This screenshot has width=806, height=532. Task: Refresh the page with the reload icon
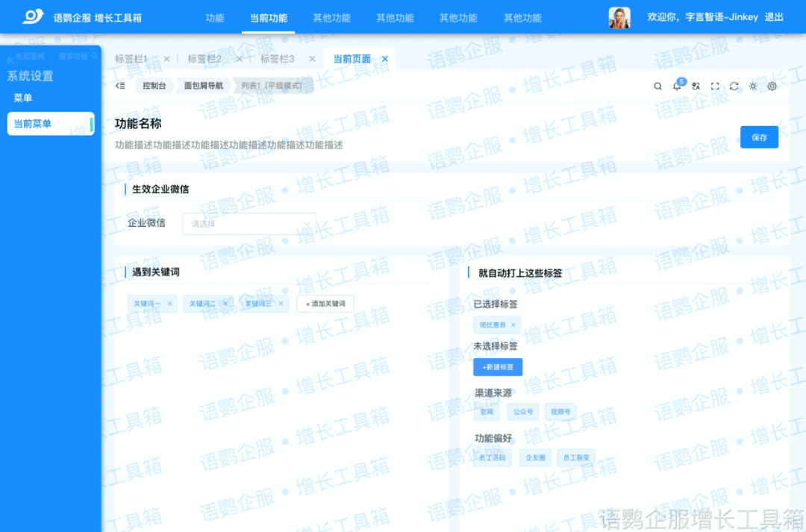click(734, 86)
